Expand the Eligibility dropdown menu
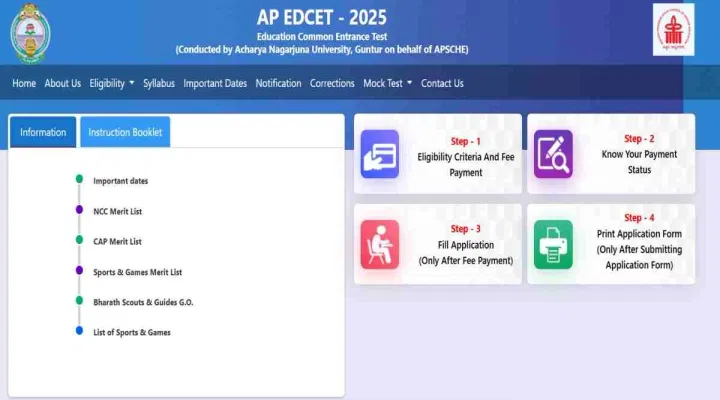 tap(112, 83)
